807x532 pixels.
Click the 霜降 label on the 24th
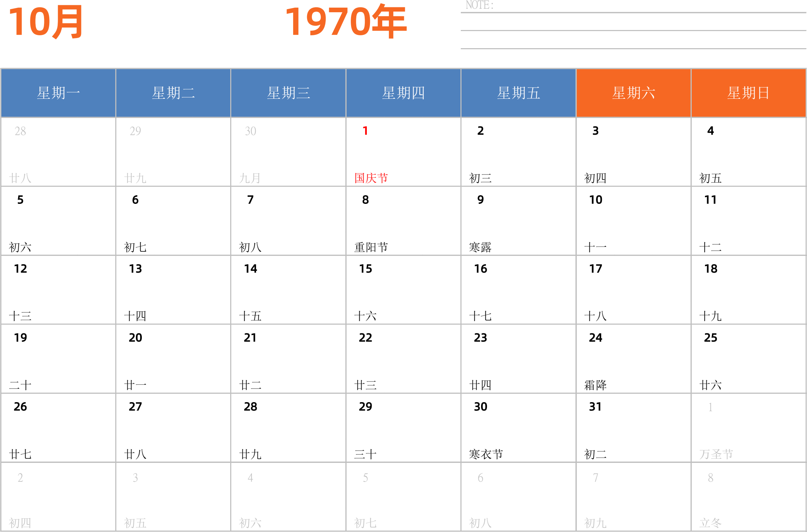click(595, 385)
